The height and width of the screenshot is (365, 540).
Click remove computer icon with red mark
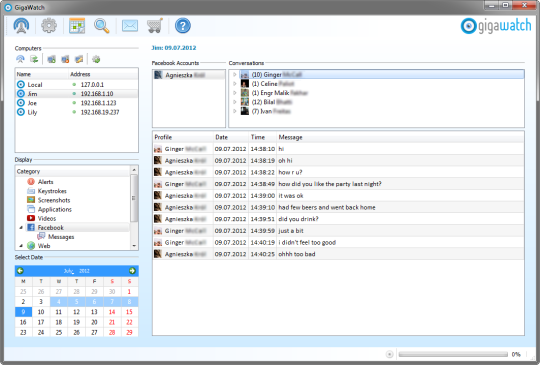[x=65, y=59]
